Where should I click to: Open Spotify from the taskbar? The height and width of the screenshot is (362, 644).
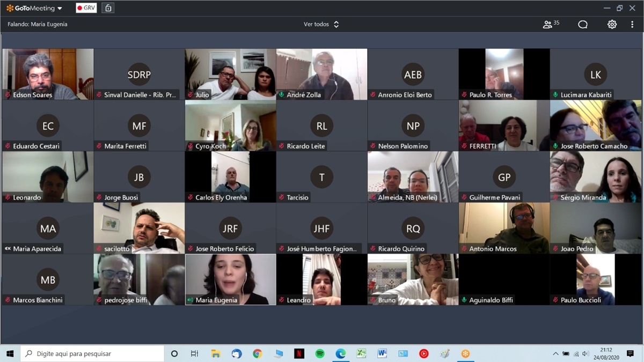click(x=320, y=353)
